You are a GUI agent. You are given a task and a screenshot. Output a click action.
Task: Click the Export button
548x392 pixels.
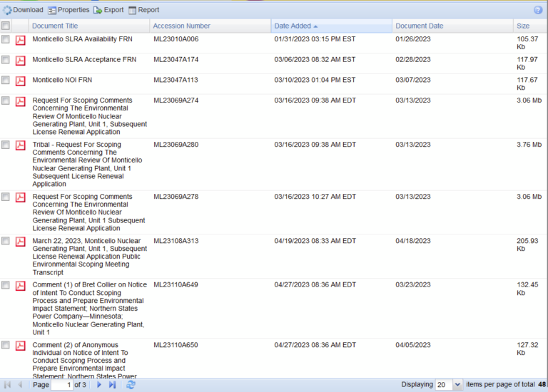pos(108,10)
